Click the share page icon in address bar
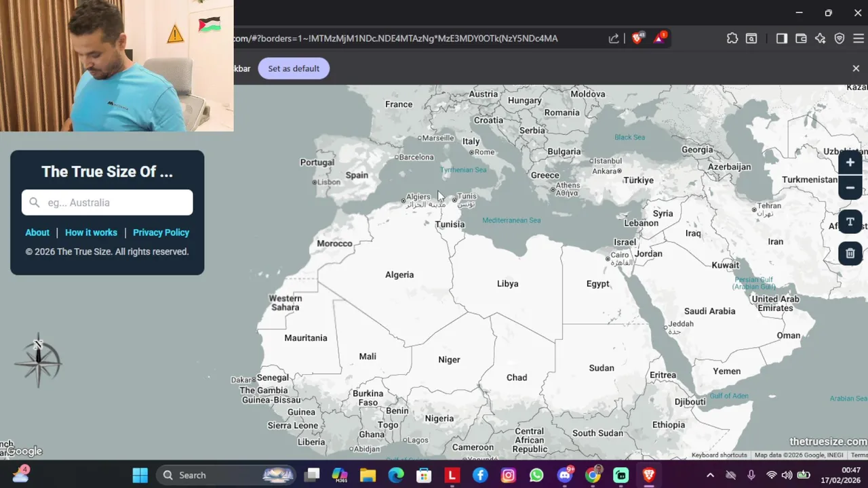 pyautogui.click(x=614, y=39)
